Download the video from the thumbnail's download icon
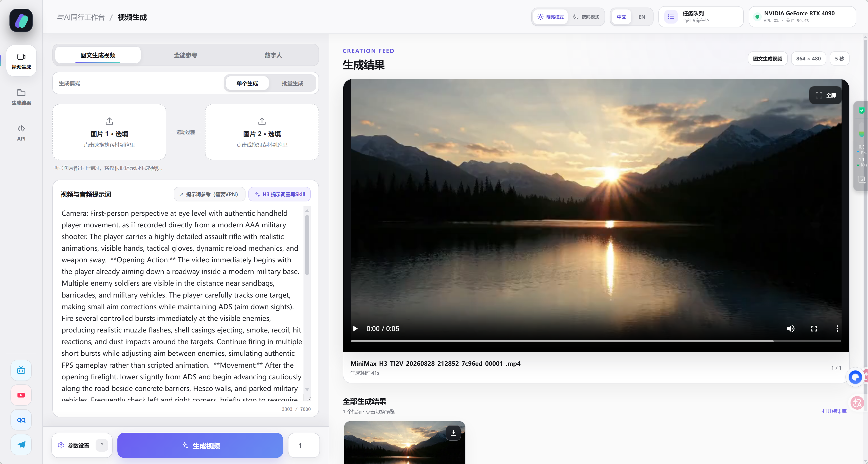868x464 pixels. [x=453, y=433]
